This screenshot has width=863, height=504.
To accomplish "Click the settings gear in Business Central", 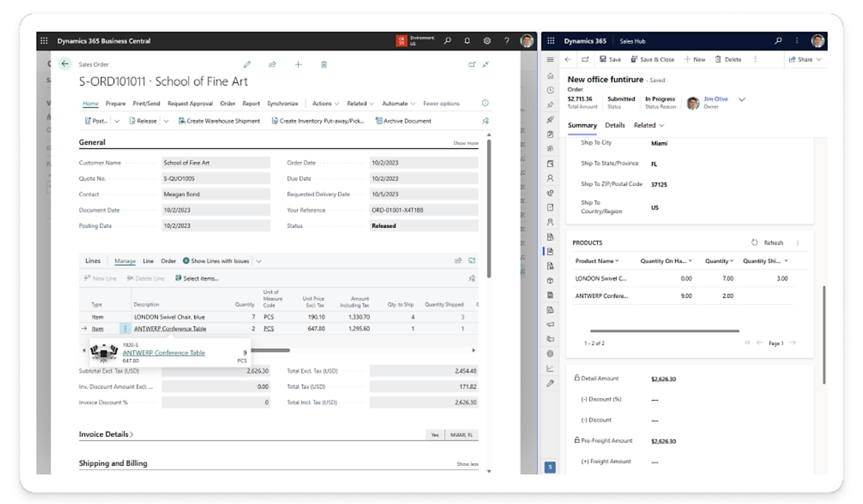I will pyautogui.click(x=487, y=41).
